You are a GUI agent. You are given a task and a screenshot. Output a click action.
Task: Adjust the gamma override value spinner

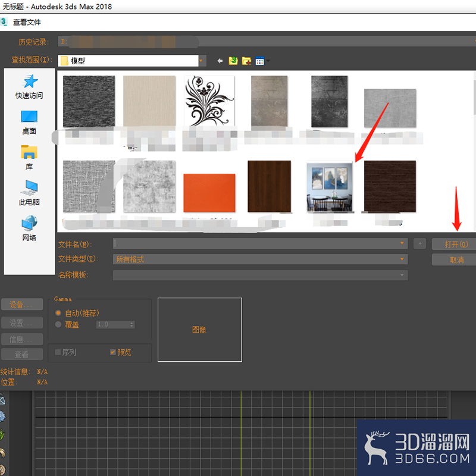click(131, 324)
